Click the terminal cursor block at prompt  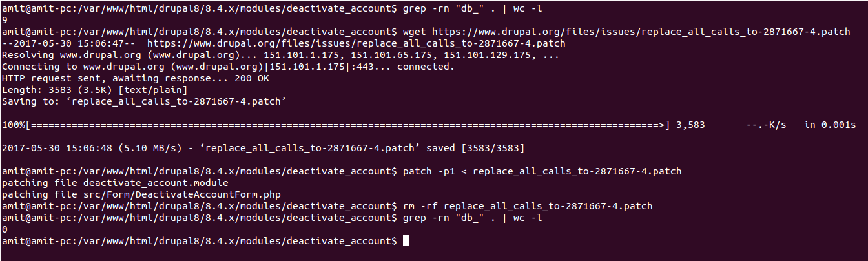point(406,241)
